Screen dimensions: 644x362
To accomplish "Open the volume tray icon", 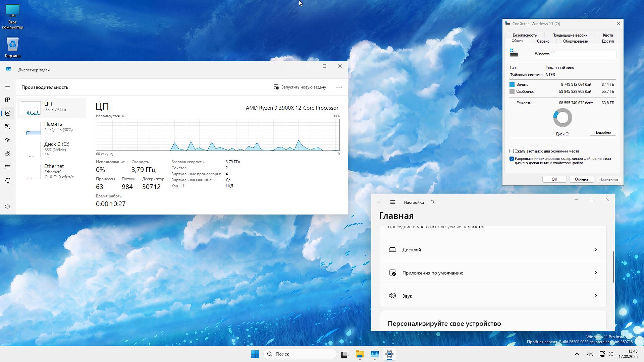I will (610, 354).
